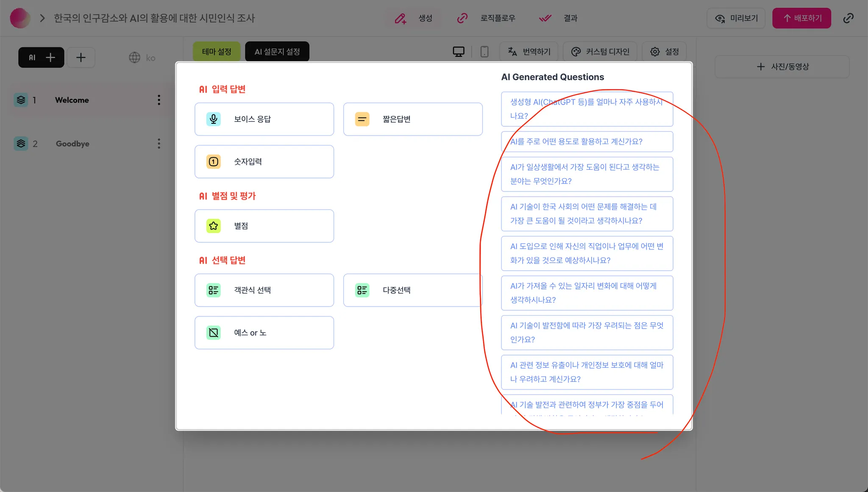Switch to mobile preview phone icon
The width and height of the screenshot is (868, 492).
click(484, 52)
